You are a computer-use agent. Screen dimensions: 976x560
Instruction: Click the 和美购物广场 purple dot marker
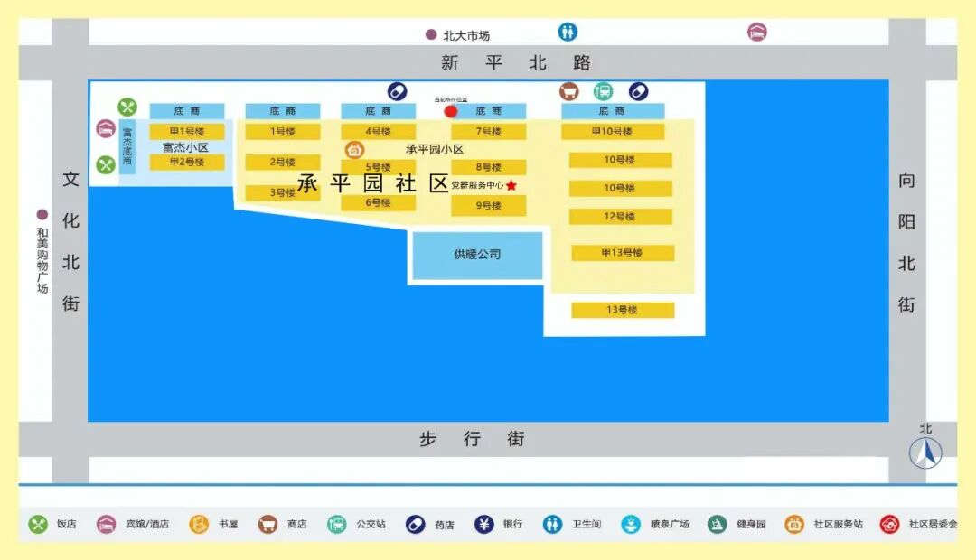click(42, 215)
